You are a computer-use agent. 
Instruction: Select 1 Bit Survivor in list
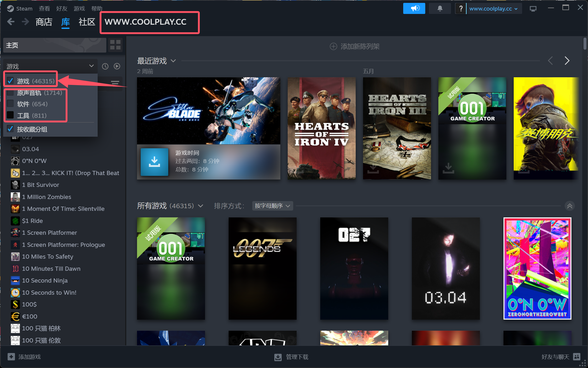coord(40,185)
